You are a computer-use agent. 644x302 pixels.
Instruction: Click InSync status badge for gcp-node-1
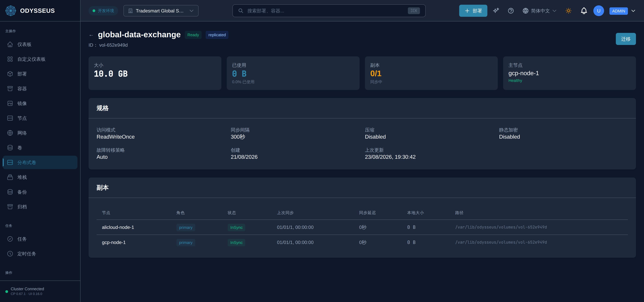pyautogui.click(x=236, y=242)
